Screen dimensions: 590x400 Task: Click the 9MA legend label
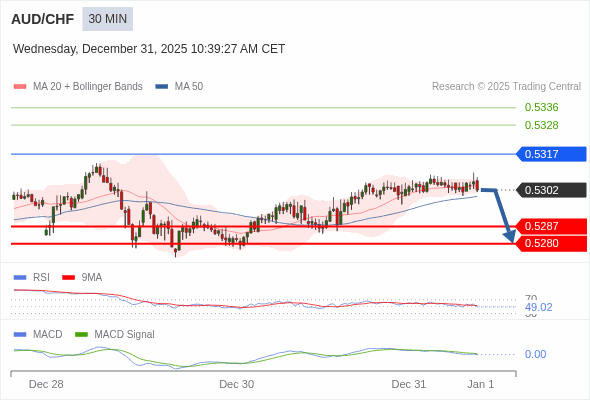click(92, 278)
